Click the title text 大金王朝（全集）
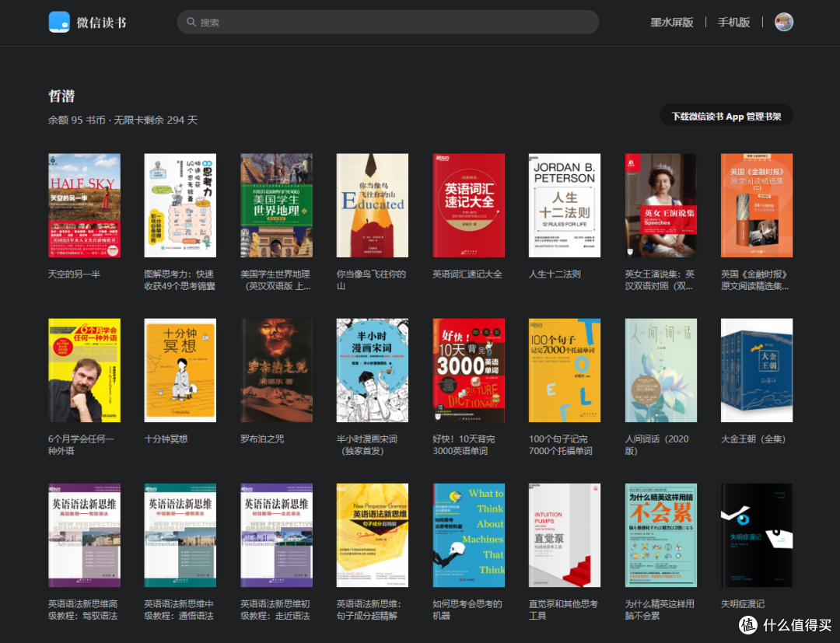 753,439
